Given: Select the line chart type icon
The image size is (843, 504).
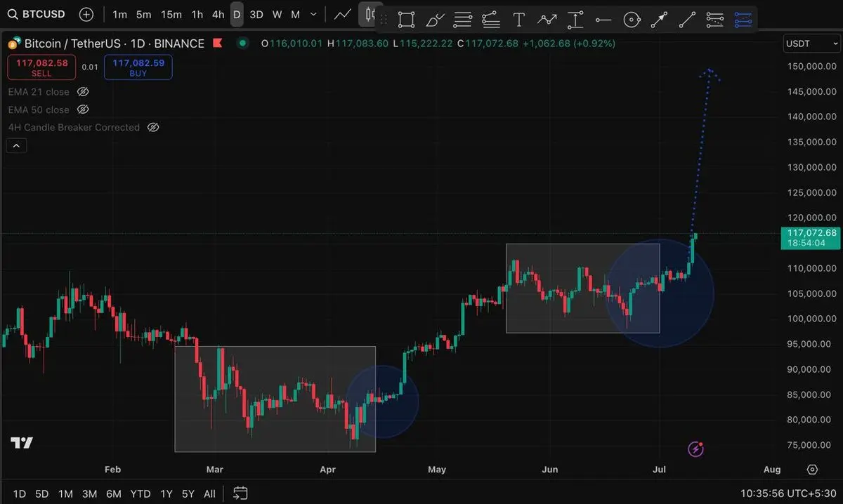Looking at the screenshot, I should click(x=343, y=14).
